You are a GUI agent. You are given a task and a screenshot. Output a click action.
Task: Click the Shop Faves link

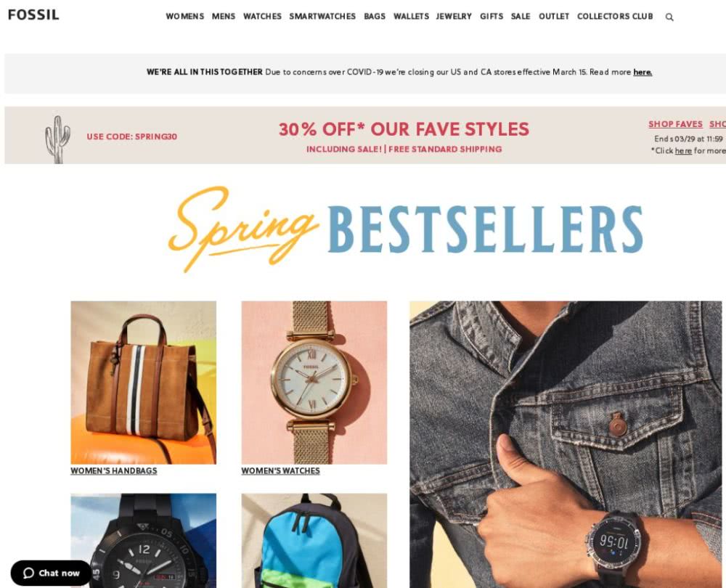675,124
